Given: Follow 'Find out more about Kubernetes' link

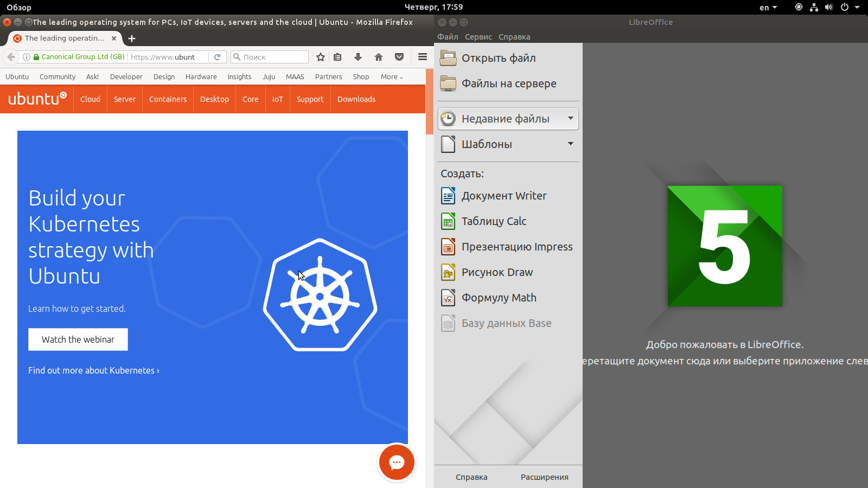Looking at the screenshot, I should (x=94, y=370).
